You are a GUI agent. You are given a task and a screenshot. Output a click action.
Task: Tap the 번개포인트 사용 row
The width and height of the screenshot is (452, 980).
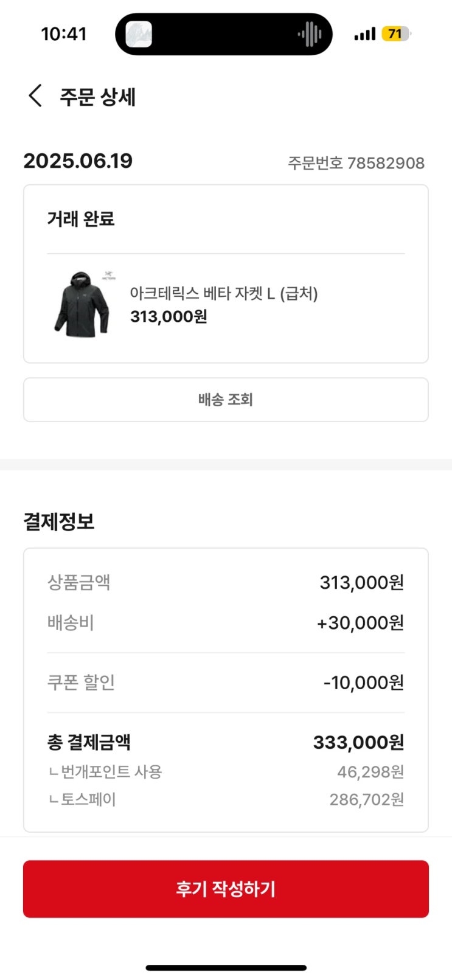coord(226,772)
